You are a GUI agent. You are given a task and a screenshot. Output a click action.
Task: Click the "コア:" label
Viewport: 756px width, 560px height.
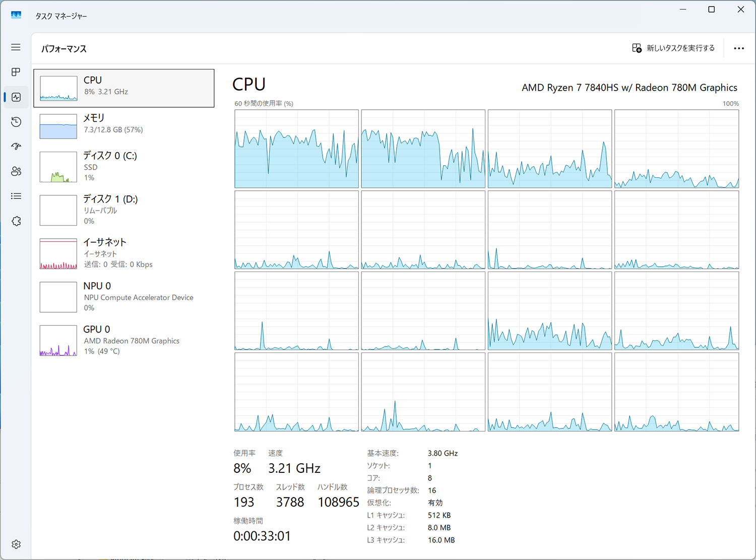coord(373,478)
